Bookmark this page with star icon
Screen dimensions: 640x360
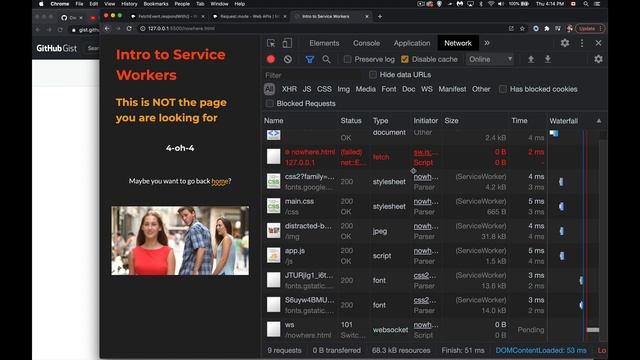tap(522, 29)
